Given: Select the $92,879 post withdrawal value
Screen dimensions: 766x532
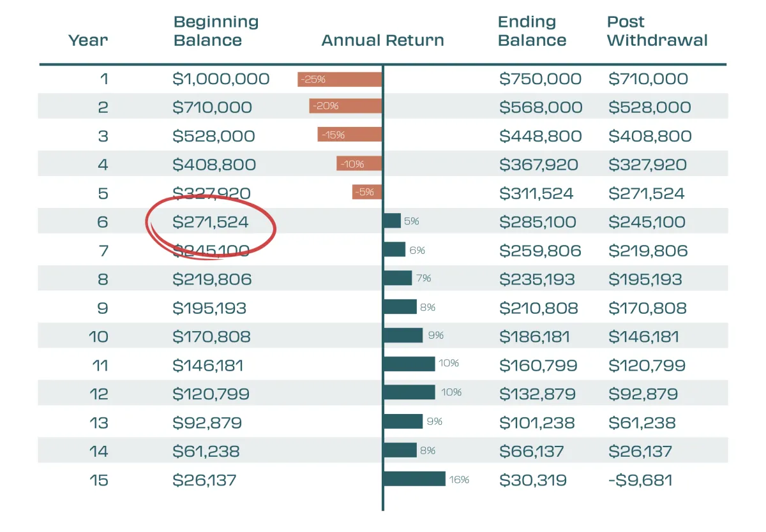Looking at the screenshot, I should (x=643, y=394).
